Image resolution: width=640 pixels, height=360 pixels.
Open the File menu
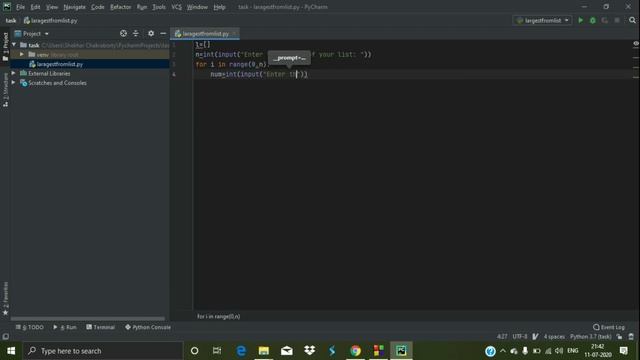point(20,7)
